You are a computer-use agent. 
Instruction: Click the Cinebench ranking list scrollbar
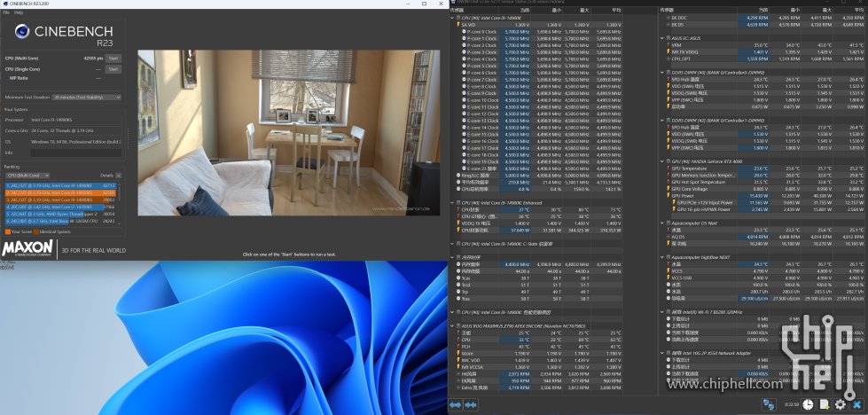[119, 192]
